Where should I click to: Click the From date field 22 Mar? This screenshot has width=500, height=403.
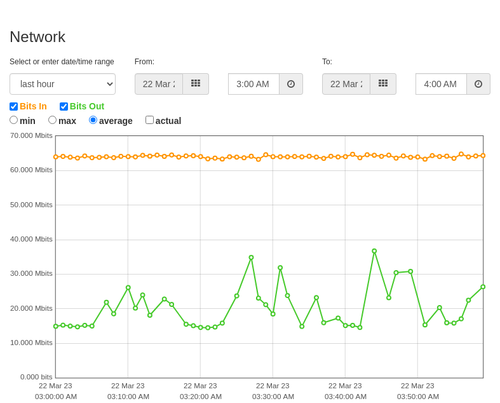[x=159, y=84]
